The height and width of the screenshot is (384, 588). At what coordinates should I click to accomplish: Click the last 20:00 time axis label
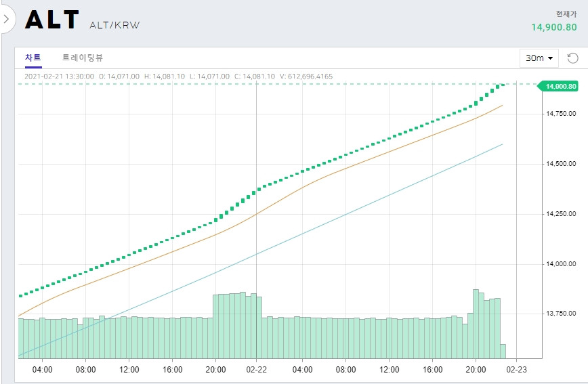click(x=476, y=370)
